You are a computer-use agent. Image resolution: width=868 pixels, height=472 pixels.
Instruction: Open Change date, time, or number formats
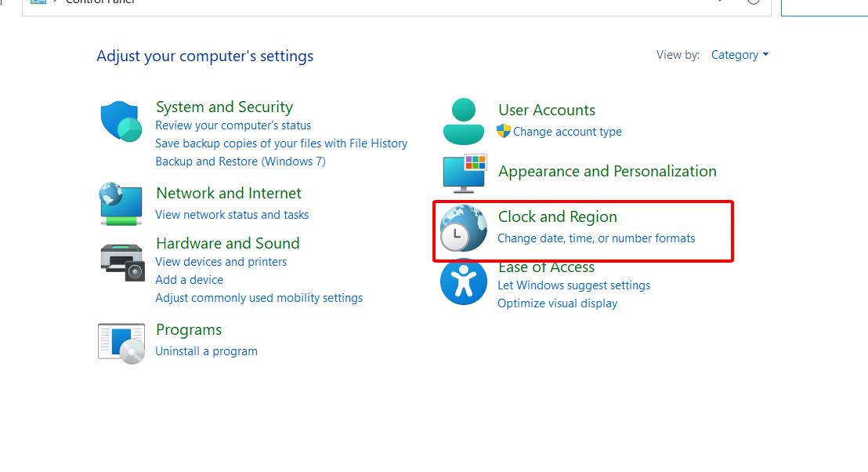pyautogui.click(x=596, y=238)
